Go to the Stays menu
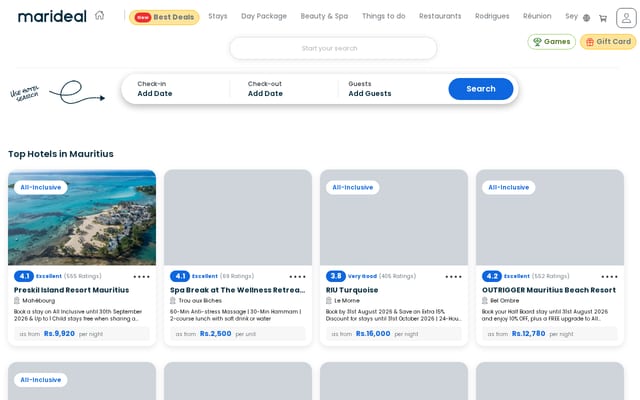Screen dimensions: 640x400 [x=218, y=16]
